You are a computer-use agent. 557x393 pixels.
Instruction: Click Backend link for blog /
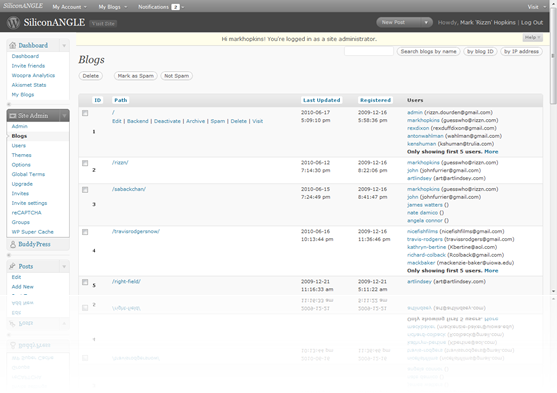[137, 121]
